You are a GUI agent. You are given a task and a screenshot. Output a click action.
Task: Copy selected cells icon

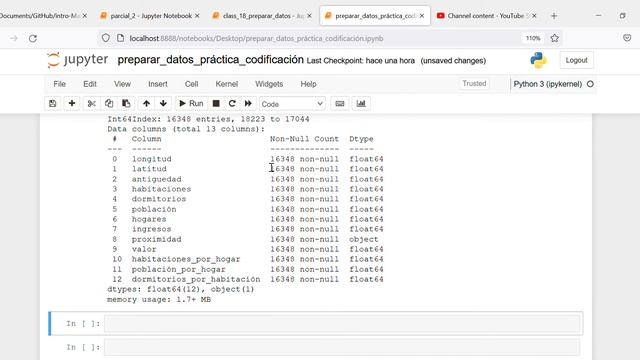click(x=109, y=104)
